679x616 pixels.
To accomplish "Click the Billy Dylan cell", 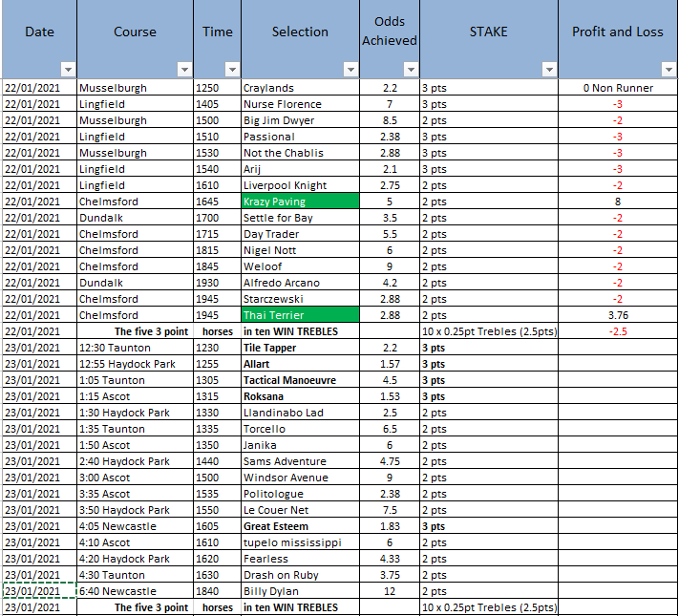I will click(x=300, y=591).
